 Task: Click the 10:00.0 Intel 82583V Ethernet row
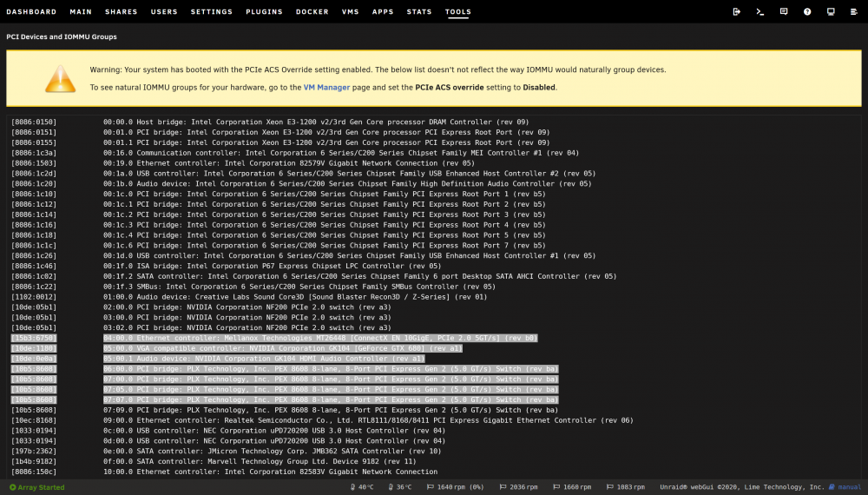[x=224, y=472]
